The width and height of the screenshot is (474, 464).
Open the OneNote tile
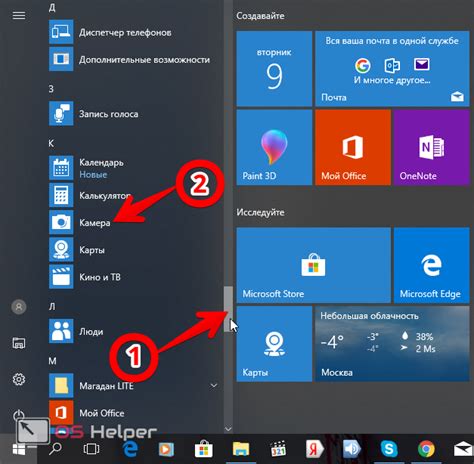click(x=431, y=147)
